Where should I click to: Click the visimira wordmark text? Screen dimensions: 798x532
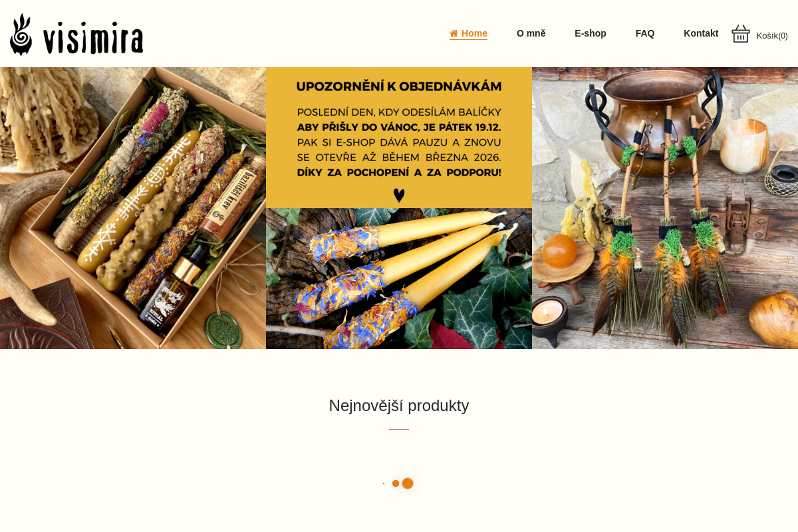pos(93,38)
